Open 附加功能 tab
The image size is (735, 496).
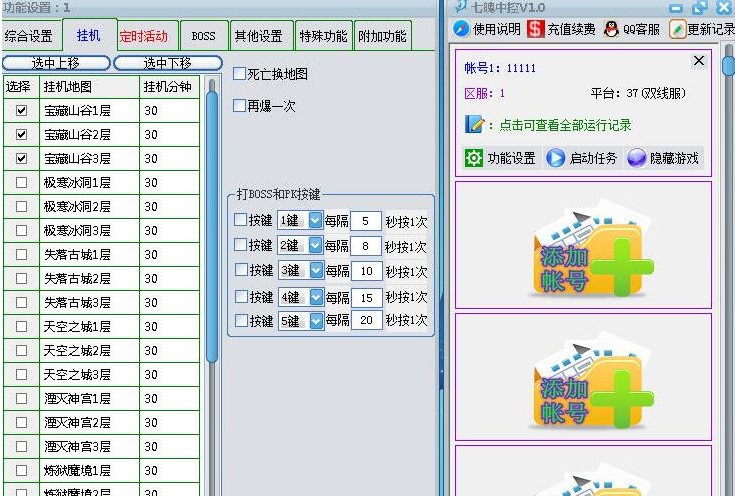point(382,36)
